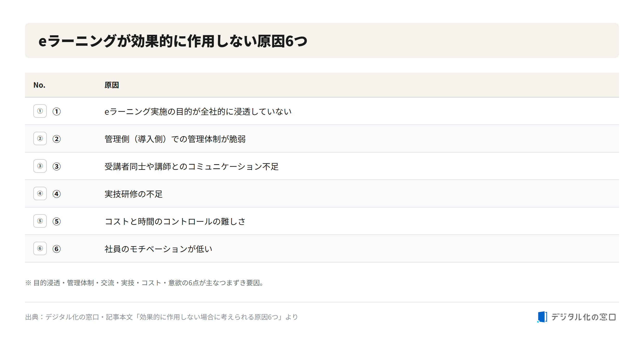Click the 出典 source citation text
This screenshot has height=347, width=644.
162,317
